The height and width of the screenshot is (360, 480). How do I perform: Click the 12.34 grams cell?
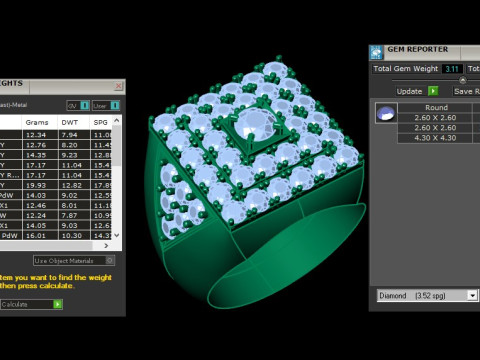click(x=40, y=135)
